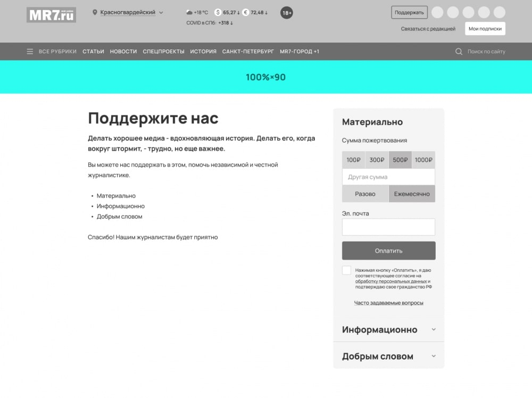Select 300₽ donation amount

coord(377,160)
